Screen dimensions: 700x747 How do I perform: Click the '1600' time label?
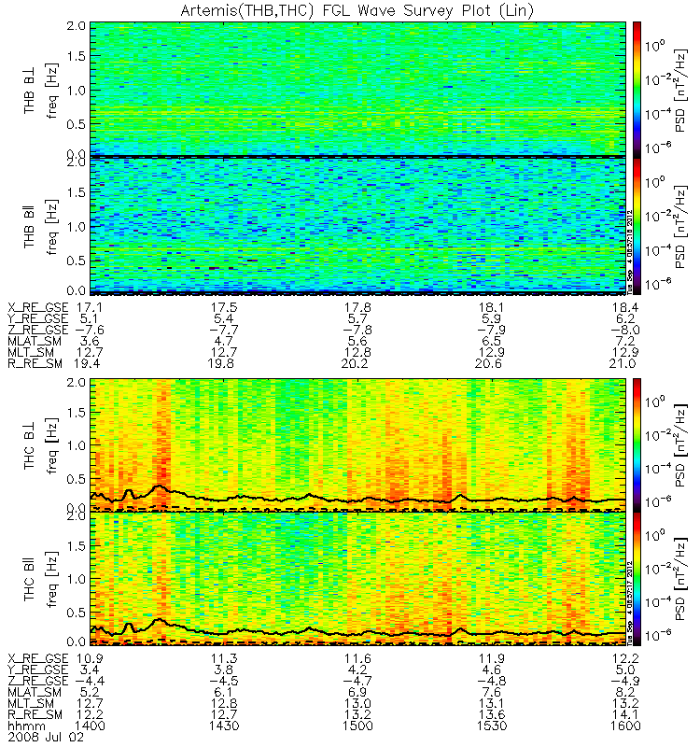[x=625, y=726]
